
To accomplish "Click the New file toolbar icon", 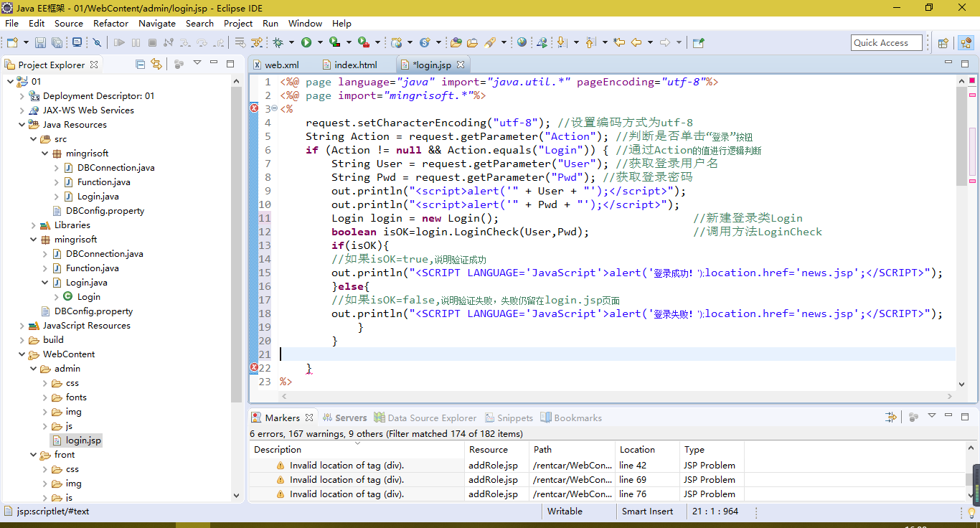I will pos(13,42).
